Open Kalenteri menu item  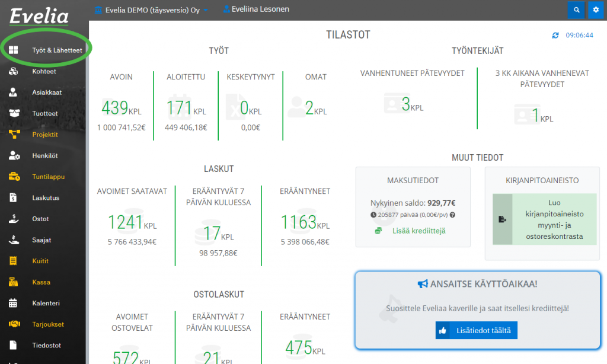coord(46,303)
